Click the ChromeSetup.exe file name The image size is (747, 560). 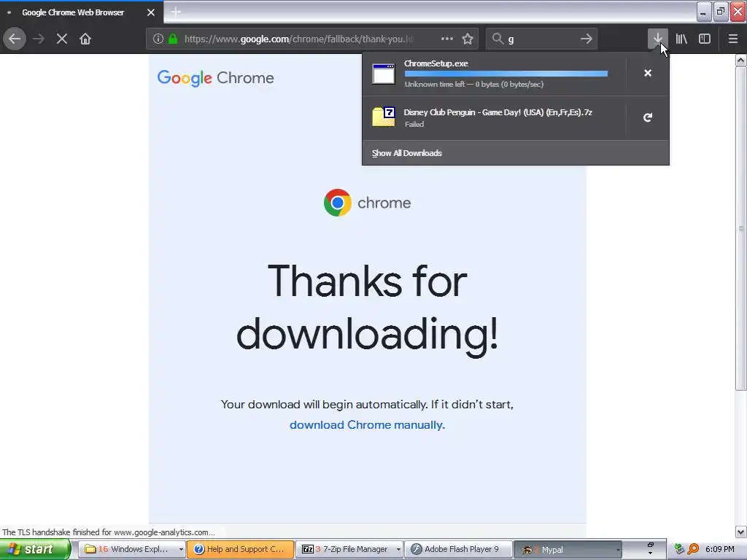coord(436,63)
